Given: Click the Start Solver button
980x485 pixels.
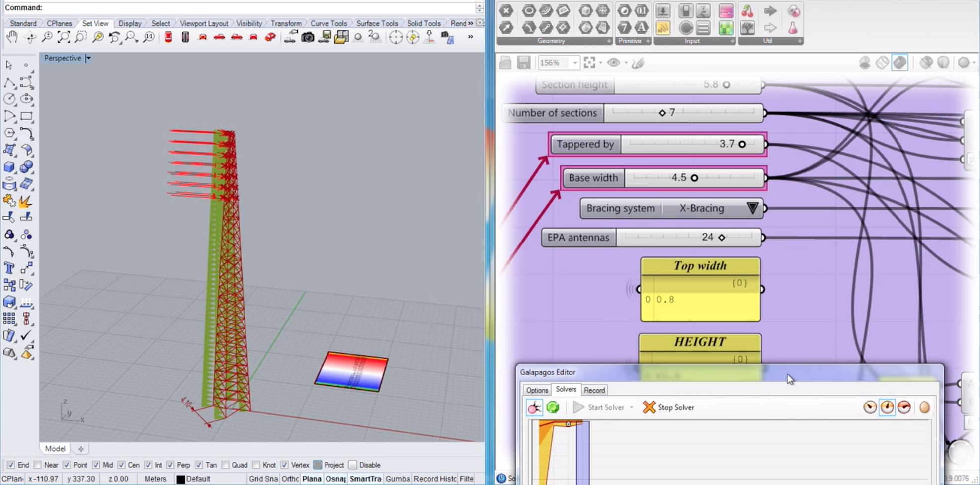Looking at the screenshot, I should click(x=599, y=407).
